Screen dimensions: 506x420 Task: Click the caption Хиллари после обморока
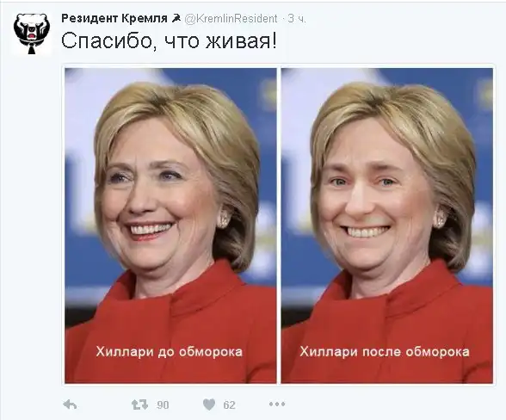coord(385,351)
